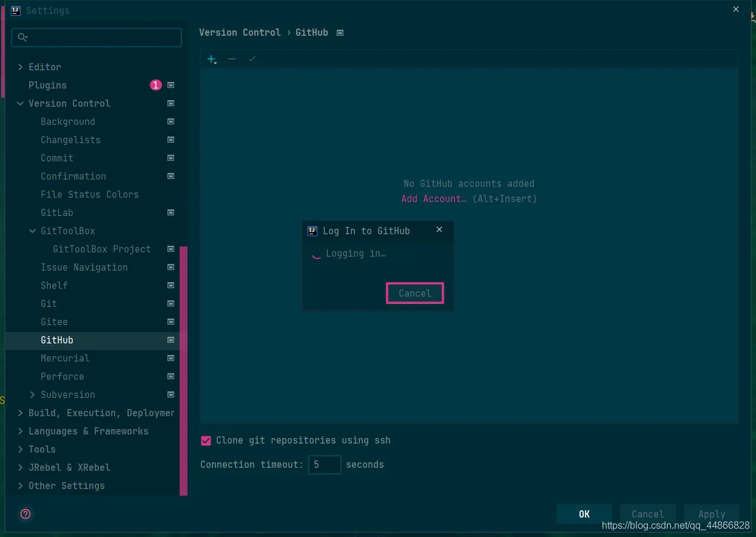756x537 pixels.
Task: Close the Log In to GitHub dialog
Action: click(x=439, y=229)
